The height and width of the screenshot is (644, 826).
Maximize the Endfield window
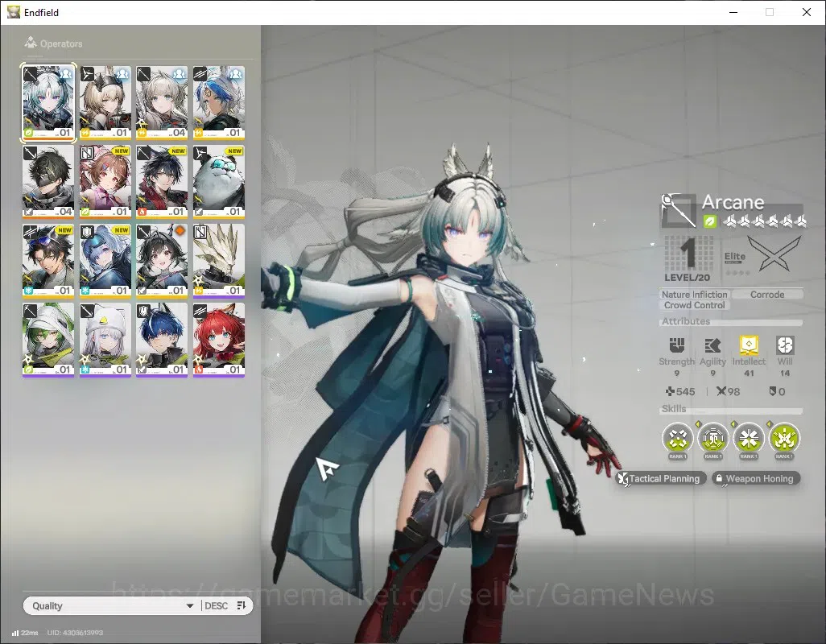pyautogui.click(x=770, y=12)
